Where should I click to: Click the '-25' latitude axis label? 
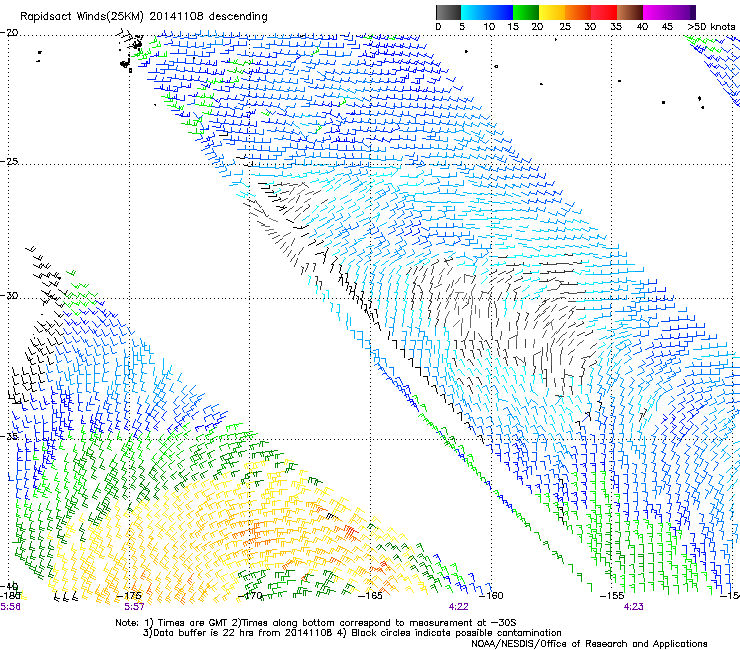point(9,161)
